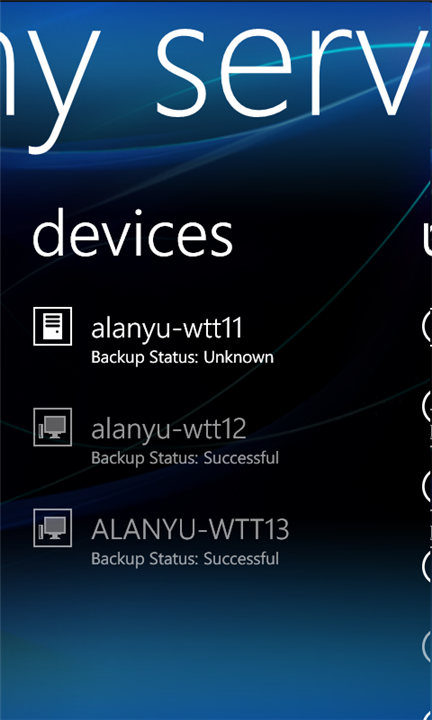Click the "Backup Status:" label under ALANYU-WTT13
The height and width of the screenshot is (720, 432).
click(x=145, y=560)
